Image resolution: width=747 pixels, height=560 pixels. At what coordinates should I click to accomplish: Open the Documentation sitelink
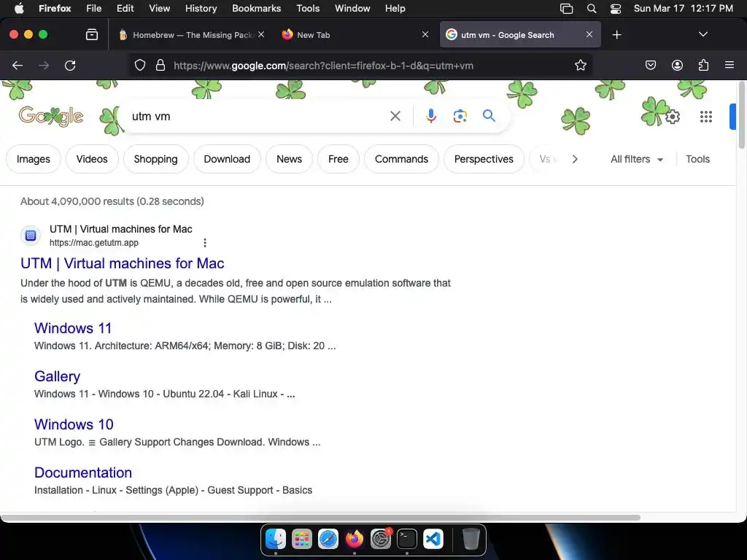(x=83, y=472)
